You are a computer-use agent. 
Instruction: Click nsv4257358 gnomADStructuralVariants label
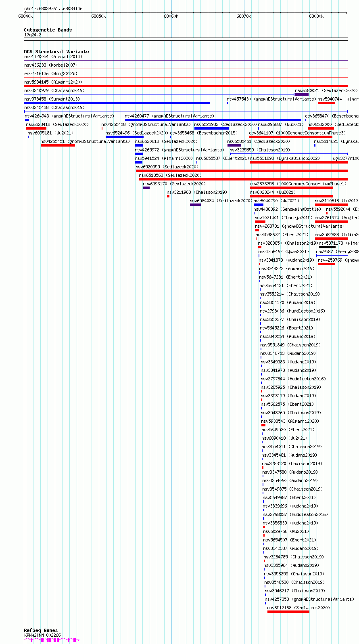[x=309, y=599]
